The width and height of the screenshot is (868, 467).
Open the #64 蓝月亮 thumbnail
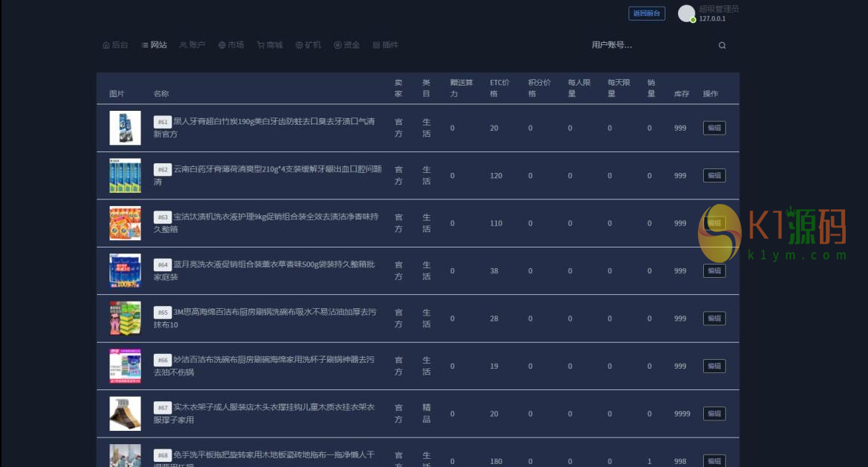coord(125,270)
